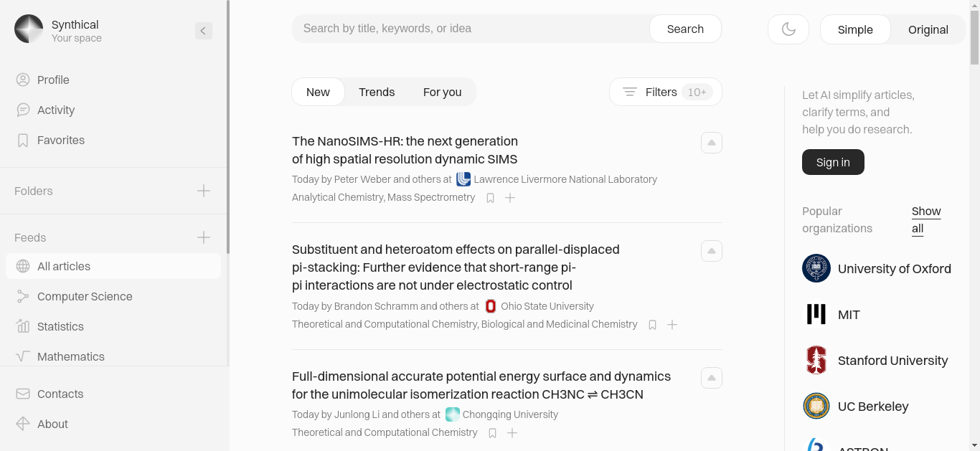
Task: Switch the article view to Original
Action: [x=928, y=29]
